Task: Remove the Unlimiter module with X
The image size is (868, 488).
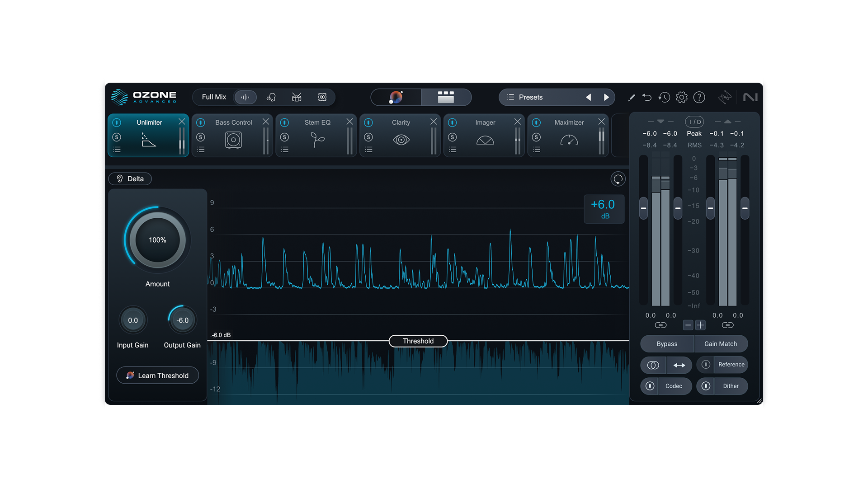Action: (x=182, y=122)
